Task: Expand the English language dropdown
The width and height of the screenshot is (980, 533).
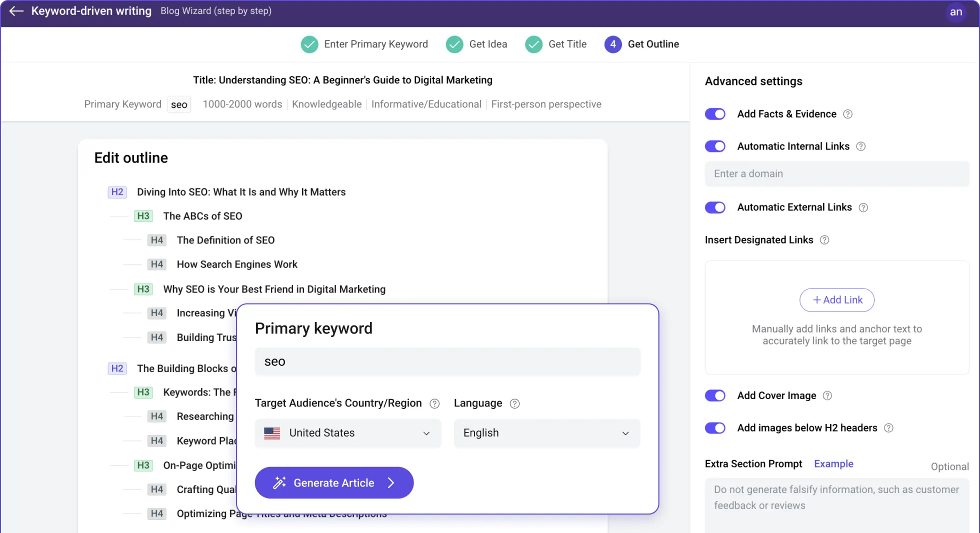Action: pyautogui.click(x=546, y=433)
